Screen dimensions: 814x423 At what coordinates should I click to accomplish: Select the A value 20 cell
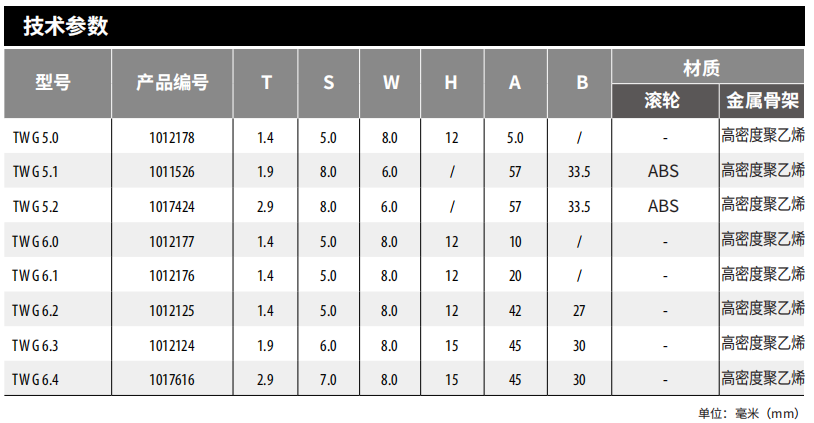point(515,276)
